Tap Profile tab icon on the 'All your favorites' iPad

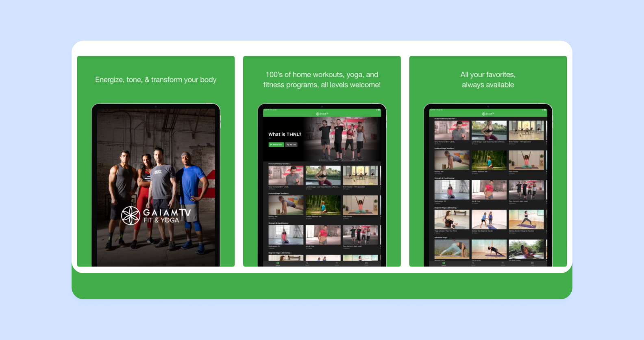tap(532, 264)
